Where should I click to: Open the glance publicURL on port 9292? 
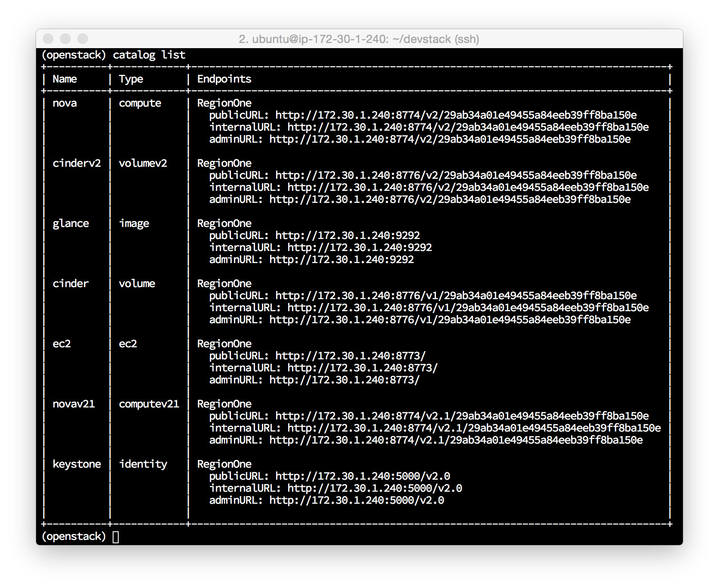[x=347, y=236]
